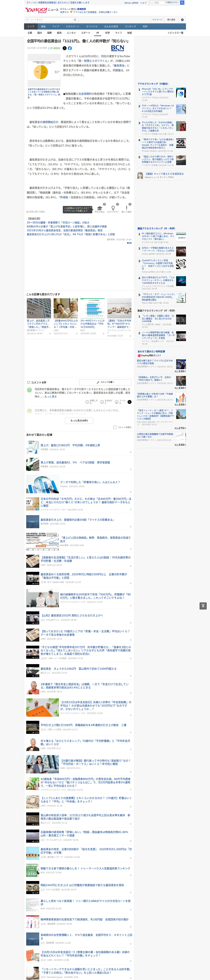This screenshot has height=980, width=210.
Task: Open ChatGPTとオンライン学習 Coursera ranking item
Action: (x=158, y=264)
